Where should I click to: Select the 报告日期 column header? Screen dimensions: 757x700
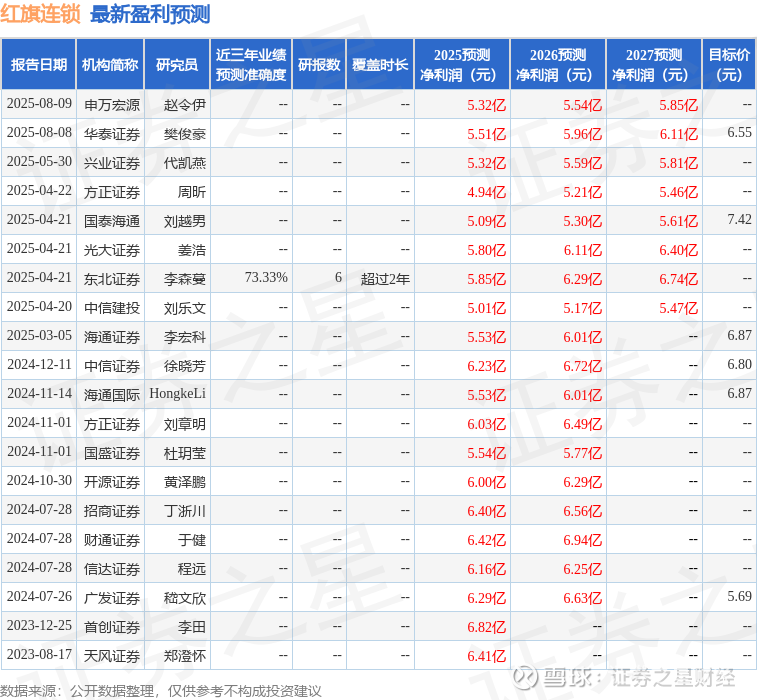pyautogui.click(x=39, y=65)
